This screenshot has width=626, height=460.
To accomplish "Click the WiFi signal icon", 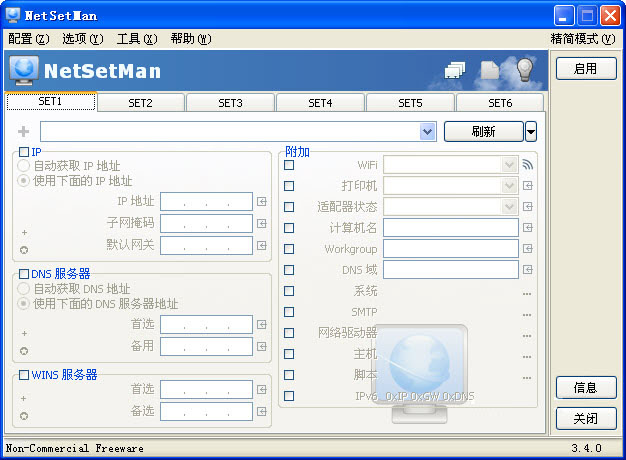I will pyautogui.click(x=527, y=165).
